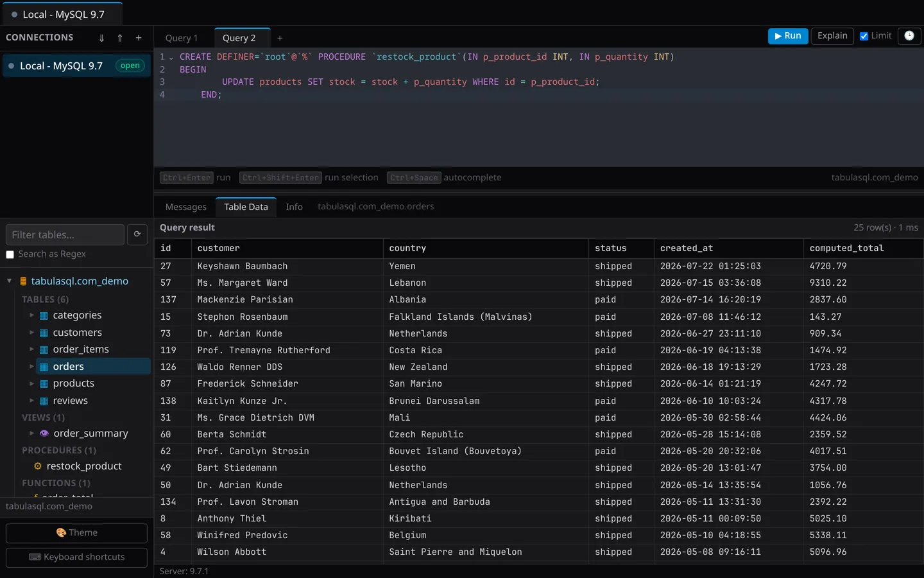
Task: Expand the categories table node
Action: click(x=31, y=315)
